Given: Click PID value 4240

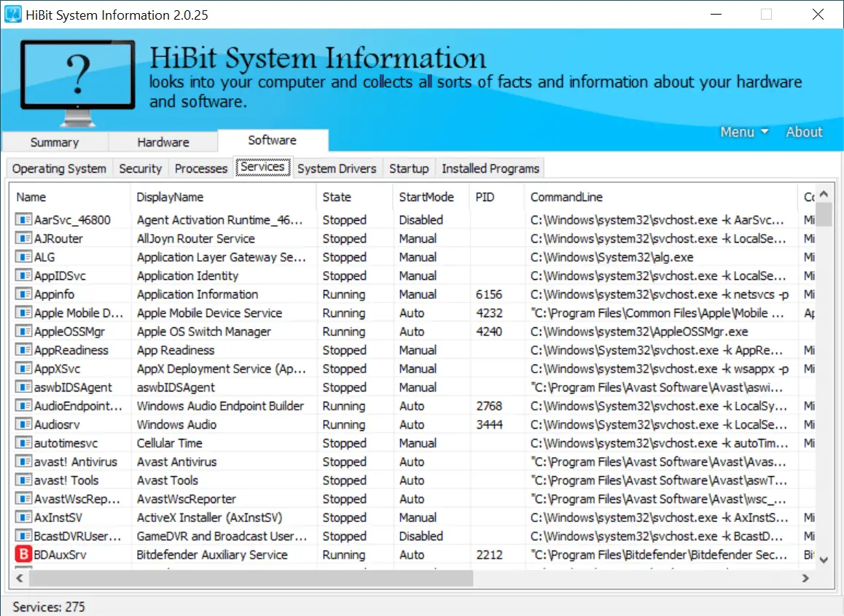Looking at the screenshot, I should [489, 331].
